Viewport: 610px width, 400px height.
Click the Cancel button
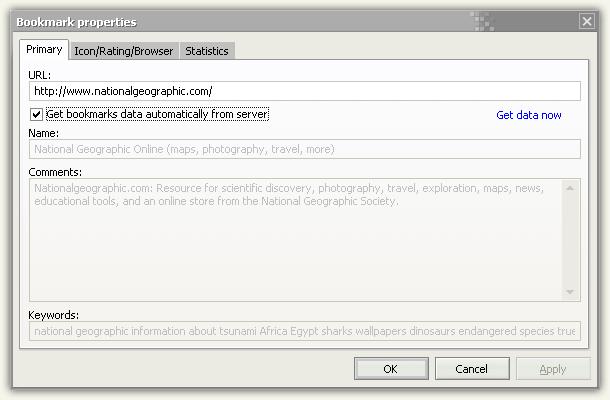[x=472, y=369]
